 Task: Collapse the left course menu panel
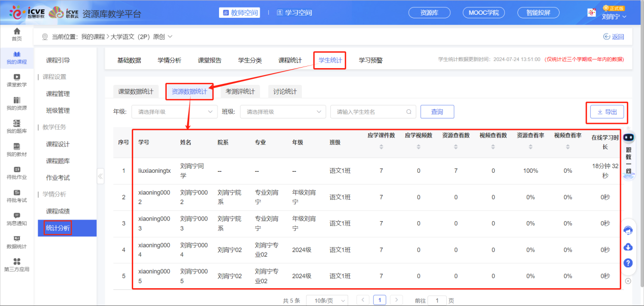pyautogui.click(x=100, y=176)
